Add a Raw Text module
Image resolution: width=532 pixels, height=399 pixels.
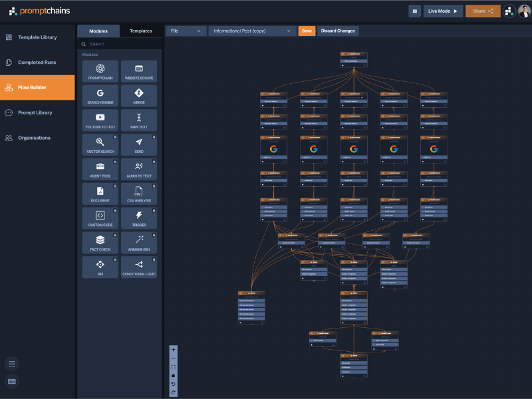click(x=139, y=120)
